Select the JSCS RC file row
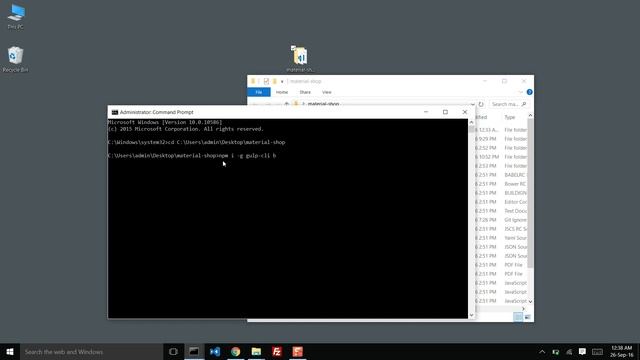This screenshot has width=640, height=360. (x=501, y=229)
